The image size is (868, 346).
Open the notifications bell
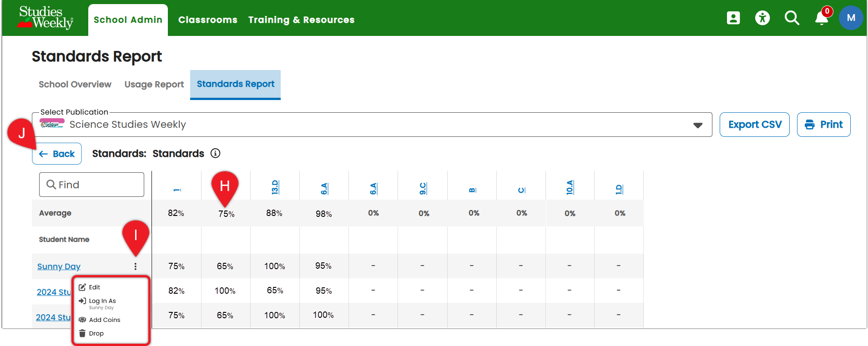822,18
